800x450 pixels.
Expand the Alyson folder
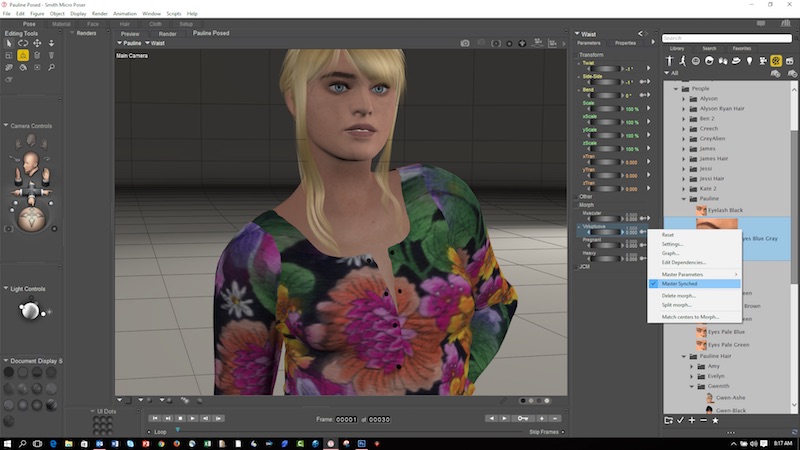tap(684, 98)
